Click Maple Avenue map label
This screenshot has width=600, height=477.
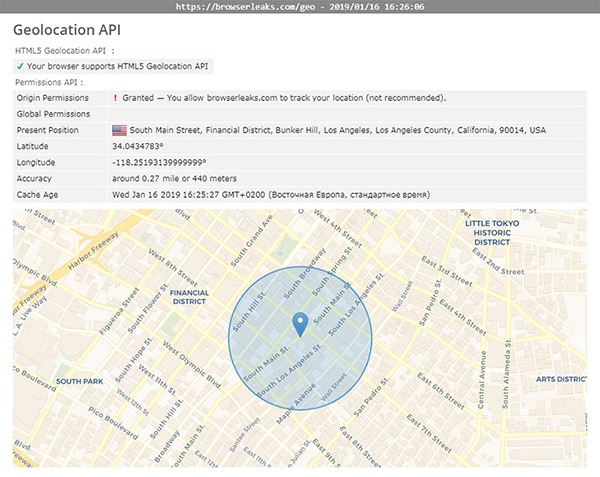click(296, 403)
